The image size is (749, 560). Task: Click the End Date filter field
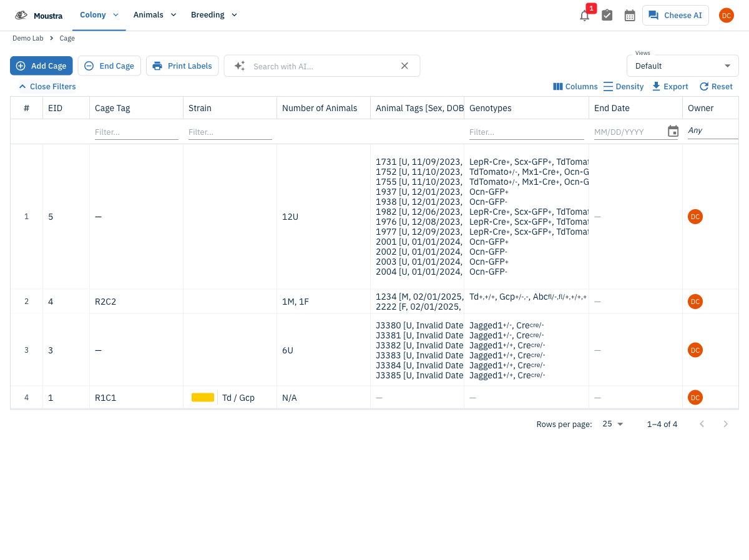(x=629, y=132)
